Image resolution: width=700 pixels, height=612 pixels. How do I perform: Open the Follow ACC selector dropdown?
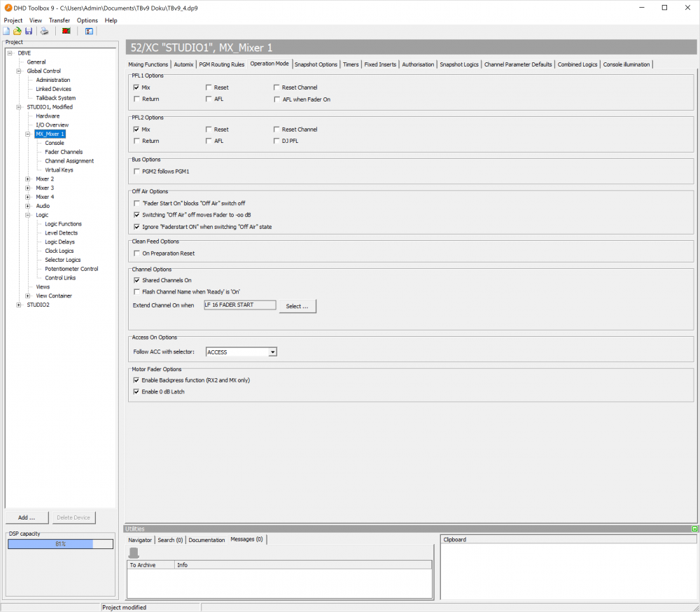272,352
